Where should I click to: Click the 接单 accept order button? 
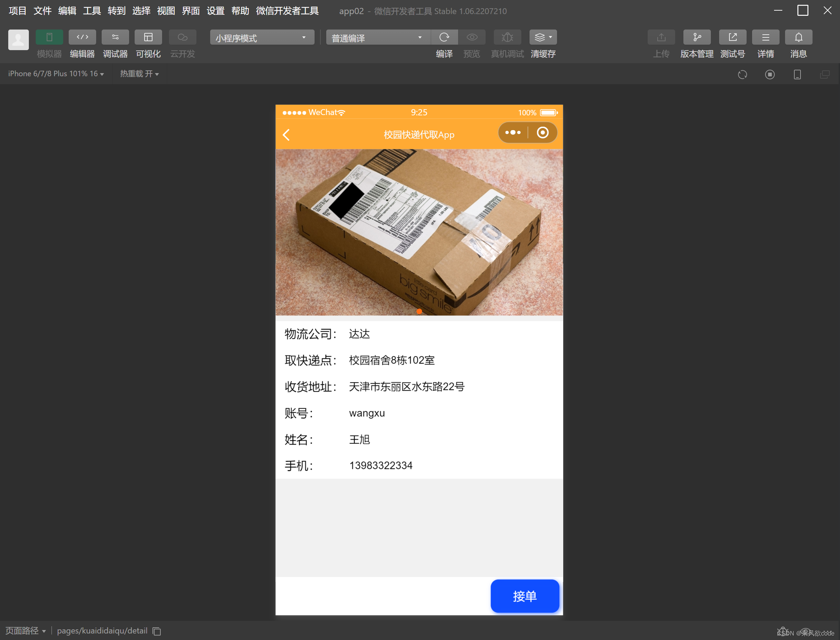[525, 596]
